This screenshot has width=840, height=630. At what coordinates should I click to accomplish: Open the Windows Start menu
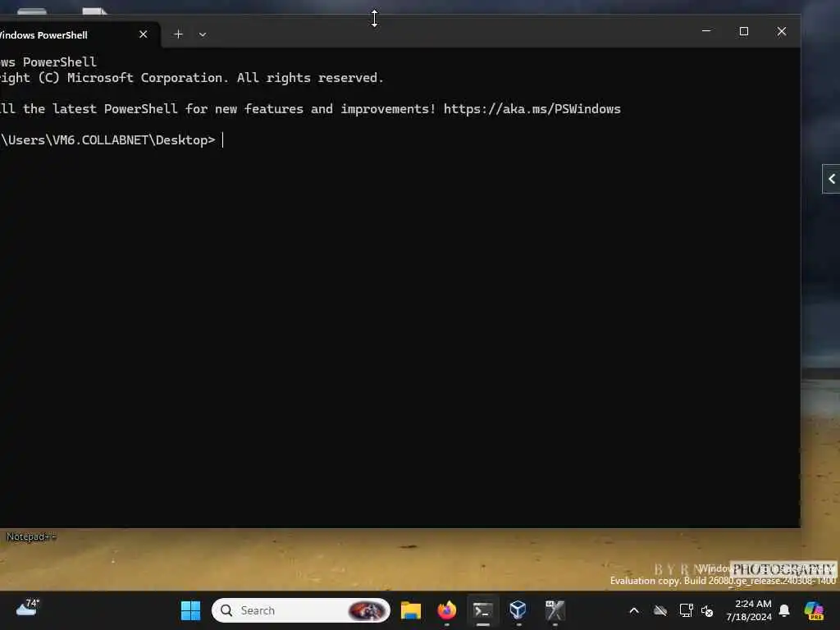point(190,610)
